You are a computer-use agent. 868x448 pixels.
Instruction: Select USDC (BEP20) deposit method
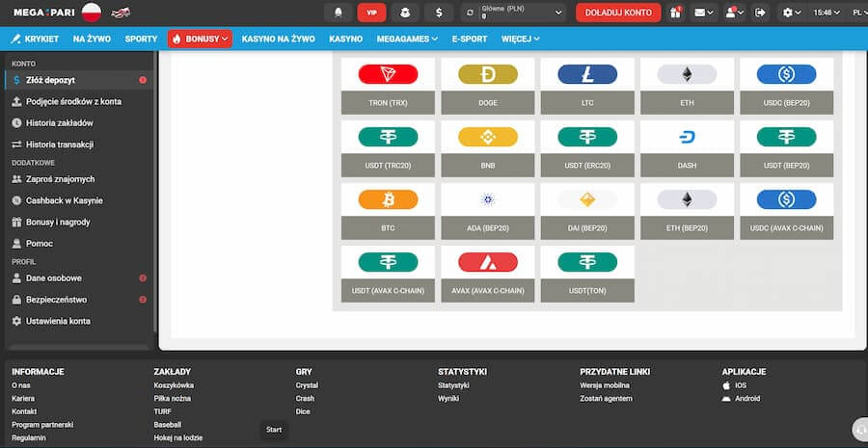(x=787, y=86)
